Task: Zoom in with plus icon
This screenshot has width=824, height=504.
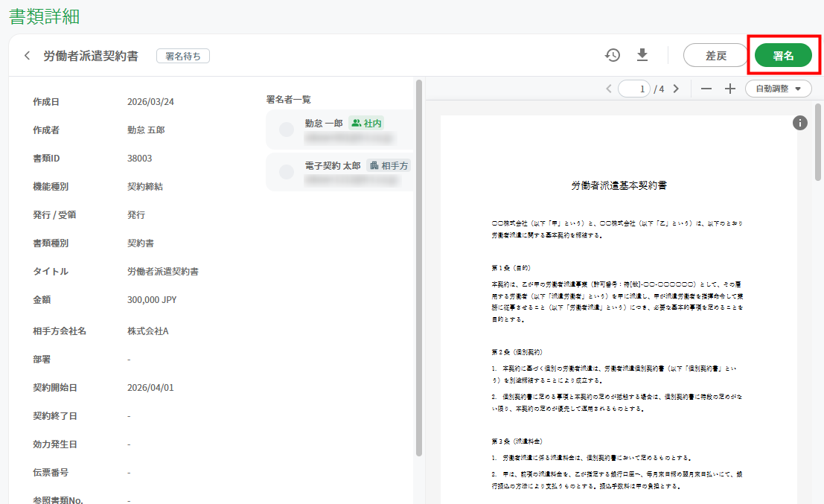Action: click(x=730, y=89)
